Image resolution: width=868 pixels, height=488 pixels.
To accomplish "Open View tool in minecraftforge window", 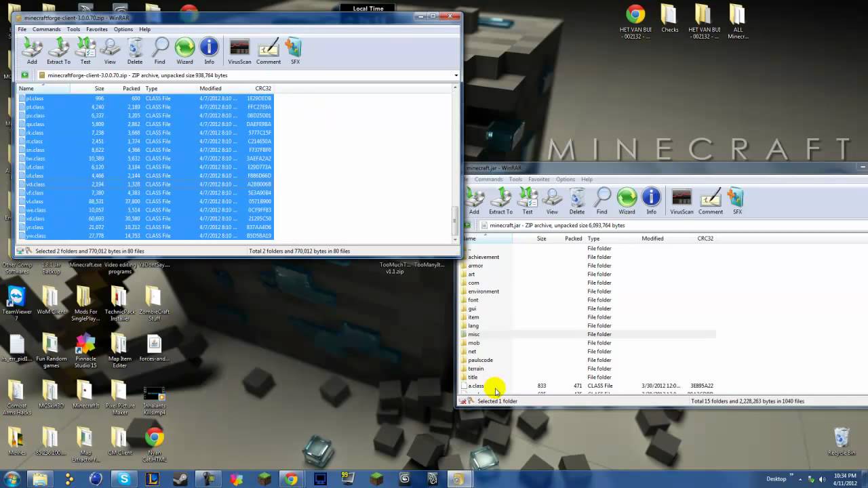I will click(x=110, y=51).
